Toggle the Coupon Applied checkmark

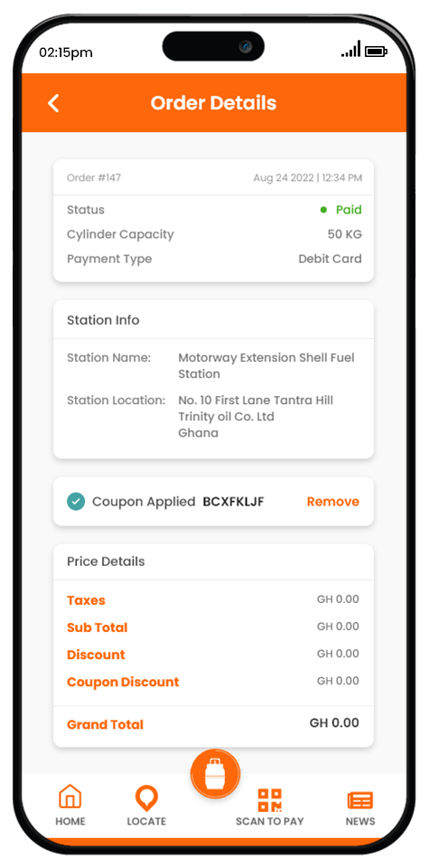tap(76, 502)
